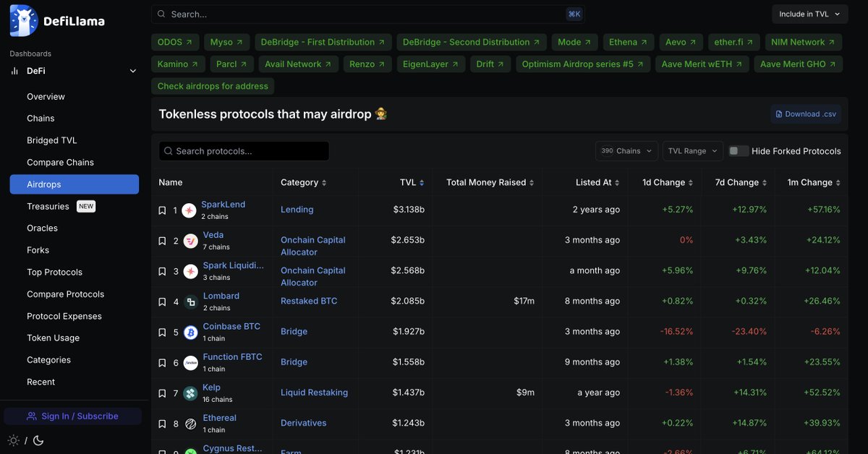Screen dimensions: 868x454
Task: Switch to dark mode moon icon
Action: tap(38, 440)
